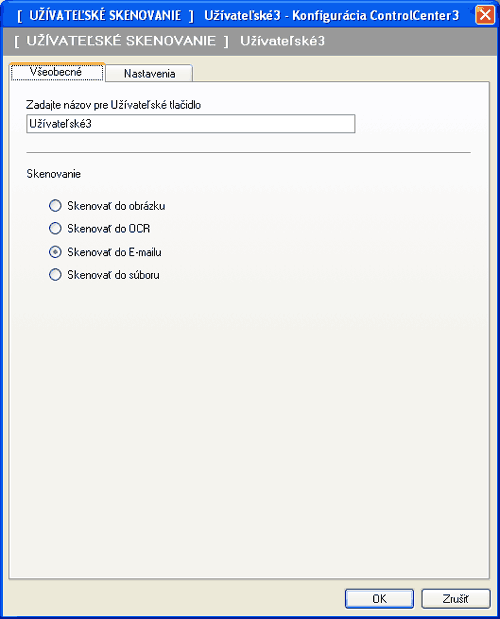Select the Všeobecné tab
The height and width of the screenshot is (619, 500).
point(57,72)
